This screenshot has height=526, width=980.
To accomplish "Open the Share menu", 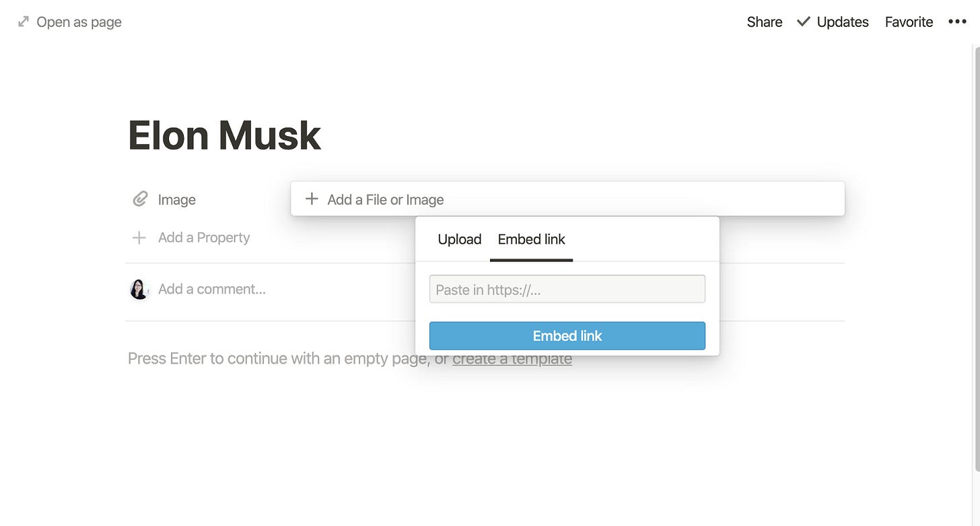I will (x=765, y=22).
